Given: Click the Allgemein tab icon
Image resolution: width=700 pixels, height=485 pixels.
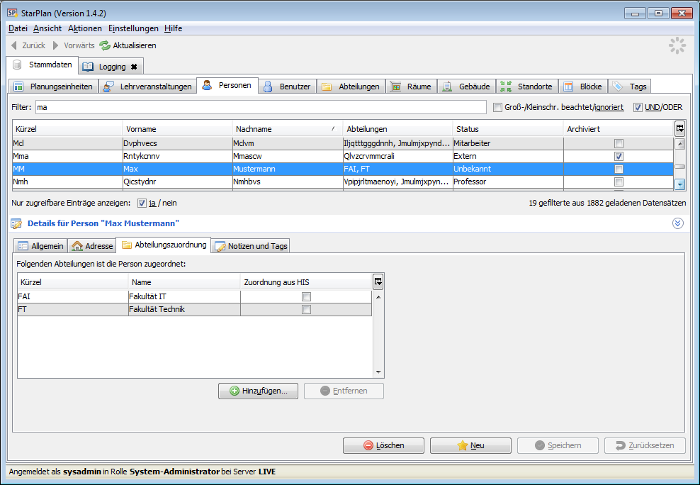Looking at the screenshot, I should click(23, 246).
